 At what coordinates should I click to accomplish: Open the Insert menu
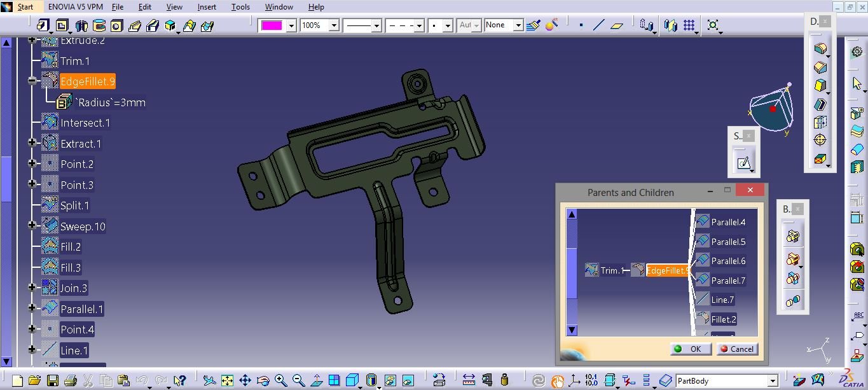207,7
